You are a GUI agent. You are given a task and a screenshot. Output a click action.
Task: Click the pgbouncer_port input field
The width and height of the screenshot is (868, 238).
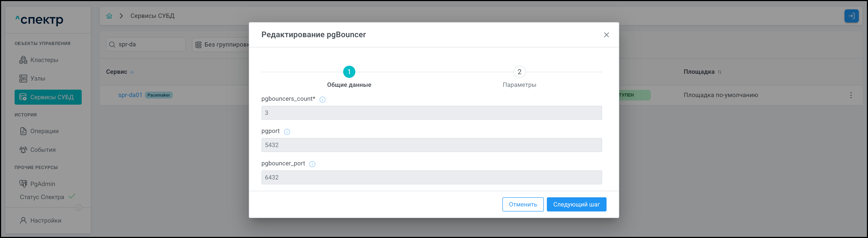coord(431,177)
